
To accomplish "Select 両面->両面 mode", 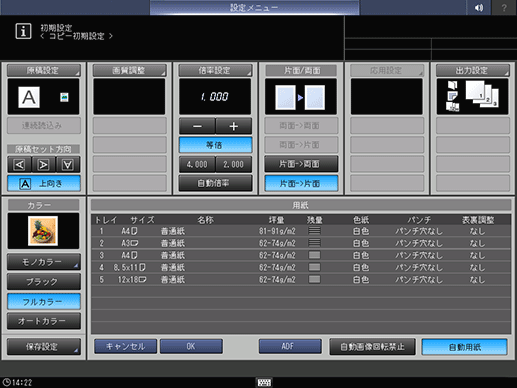I will (301, 126).
